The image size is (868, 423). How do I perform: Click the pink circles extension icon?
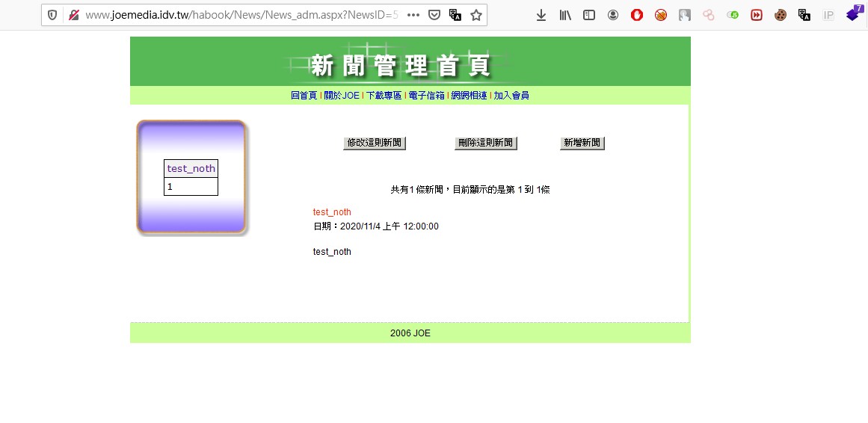[x=709, y=16]
